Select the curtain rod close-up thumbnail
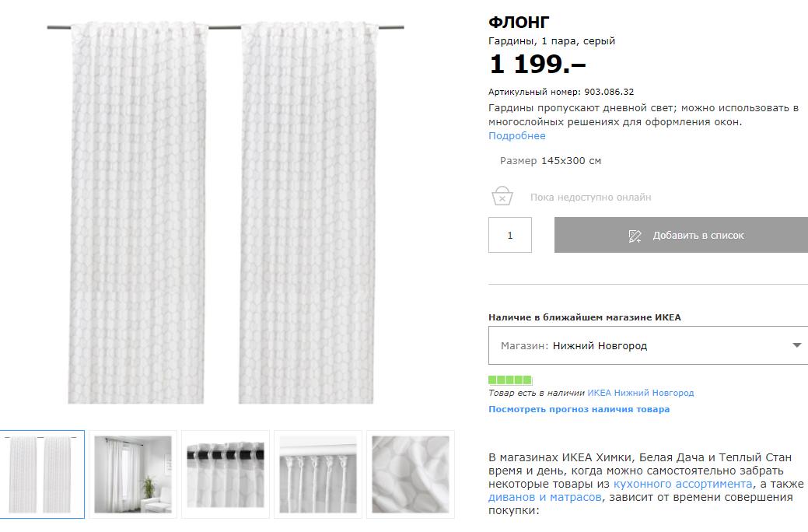Viewport: 808px width, 532px height. pos(226,474)
